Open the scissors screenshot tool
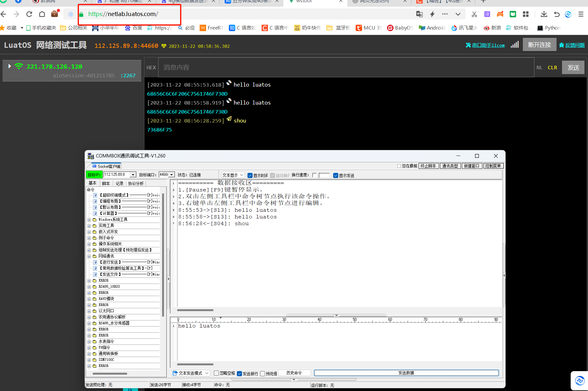Image resolution: width=588 pixels, height=391 pixels. (474, 14)
